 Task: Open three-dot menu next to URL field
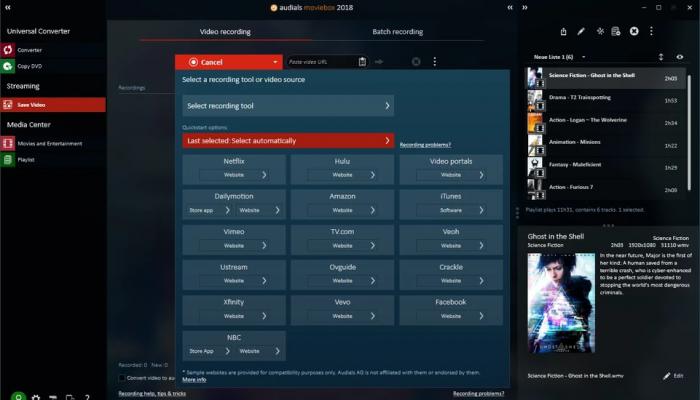[434, 62]
